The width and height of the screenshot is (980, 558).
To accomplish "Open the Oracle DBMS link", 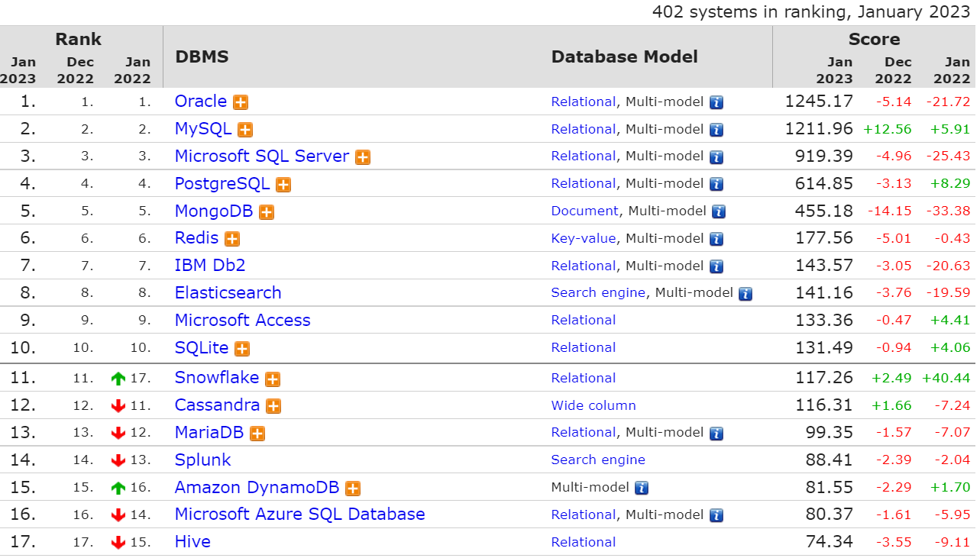I will (x=201, y=102).
